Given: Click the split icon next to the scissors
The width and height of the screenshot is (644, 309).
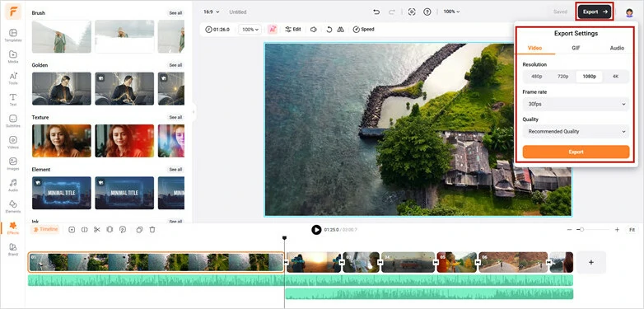Looking at the screenshot, I should (x=85, y=230).
